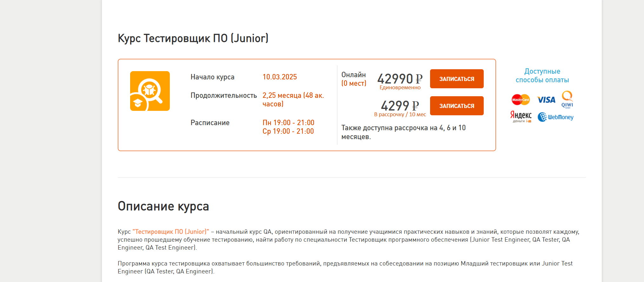Open the orange "Тестировщик ПО (Junior)" link
This screenshot has height=282, width=644.
point(171,232)
